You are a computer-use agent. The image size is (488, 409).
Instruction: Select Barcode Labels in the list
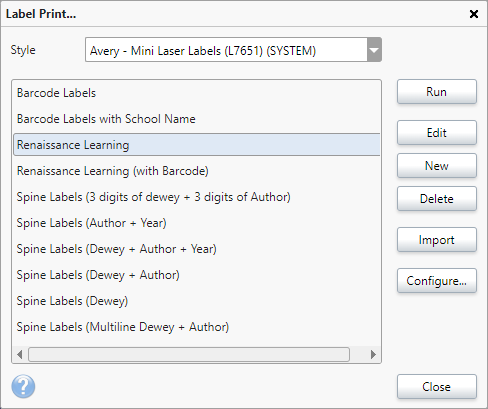(x=197, y=93)
